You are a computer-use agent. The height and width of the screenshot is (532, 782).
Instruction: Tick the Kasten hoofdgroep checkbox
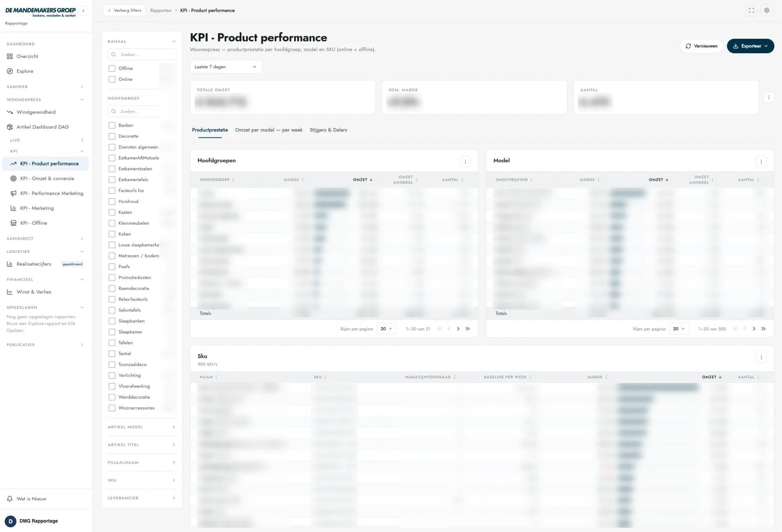tap(112, 212)
